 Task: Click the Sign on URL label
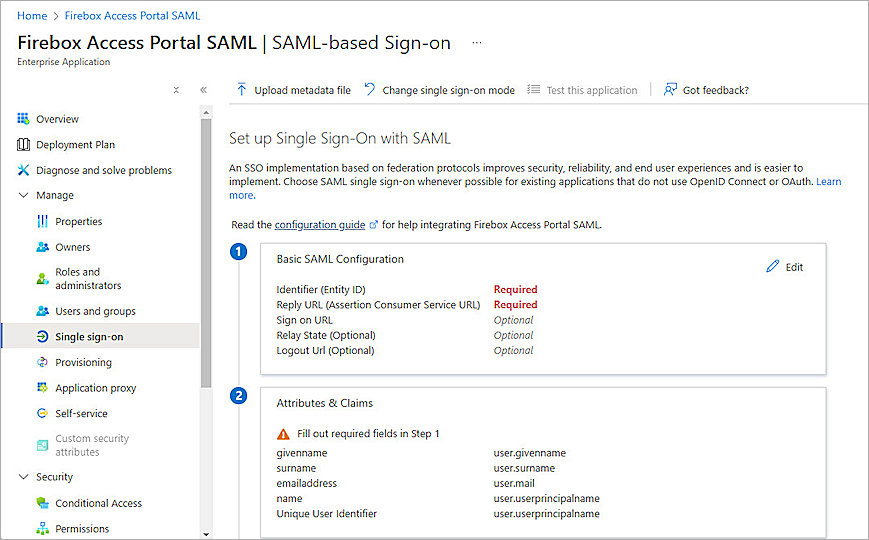tap(304, 320)
